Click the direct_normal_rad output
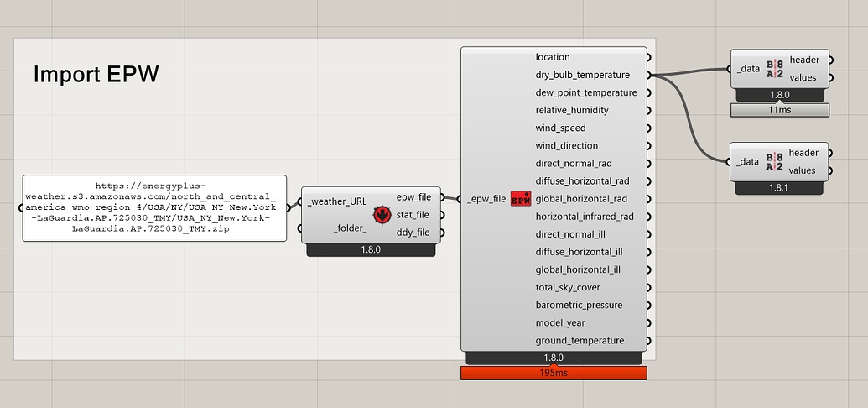 574,164
